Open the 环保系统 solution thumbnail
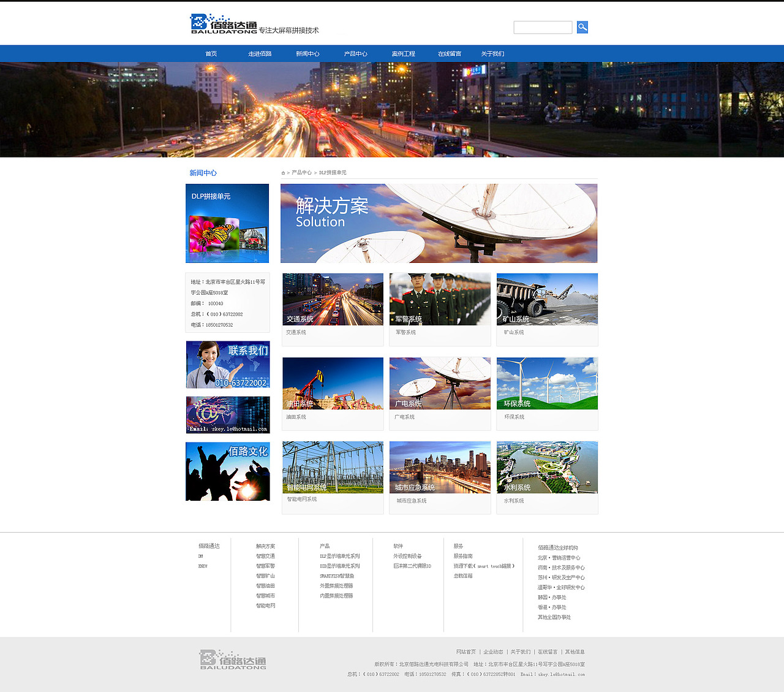 pyautogui.click(x=547, y=384)
